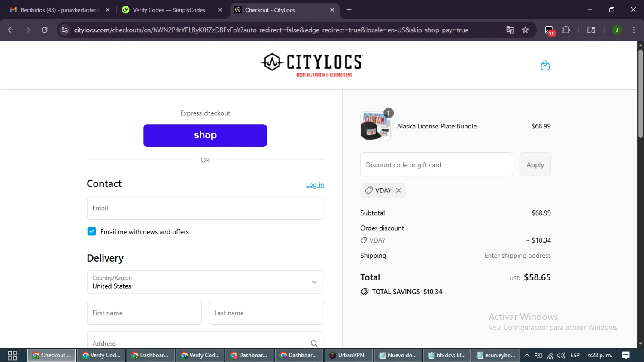644x362 pixels.
Task: Go back using the browser back arrow
Action: point(11,30)
